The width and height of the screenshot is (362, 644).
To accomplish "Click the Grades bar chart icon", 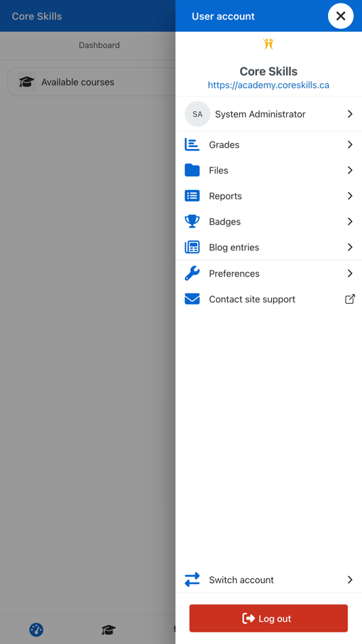I will 192,144.
